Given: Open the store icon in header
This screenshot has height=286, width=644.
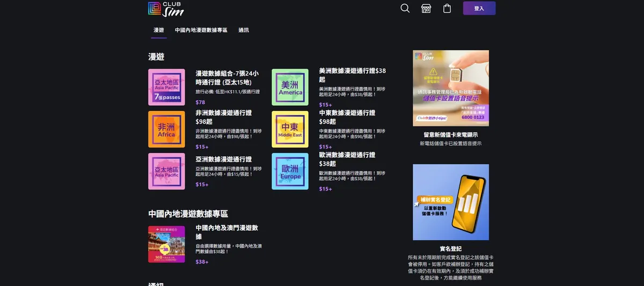Looking at the screenshot, I should [x=426, y=8].
